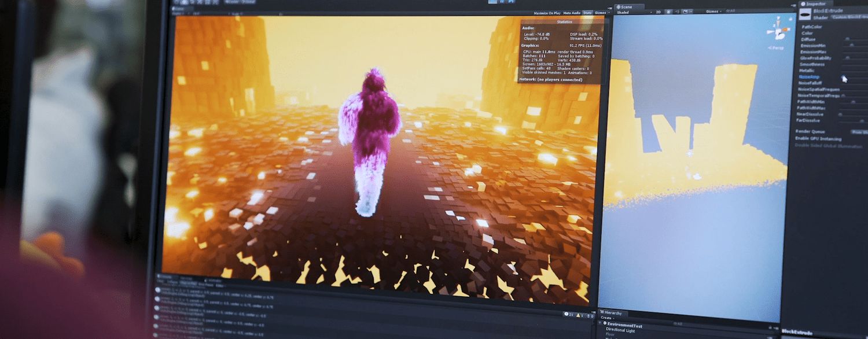Screen dimensions: 868x339
Task: Select the Smoothness property label
Action: pos(811,64)
